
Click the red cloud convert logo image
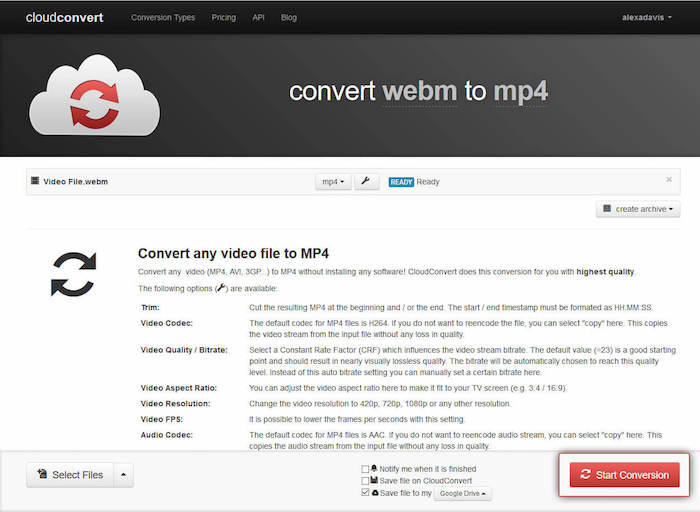(x=94, y=95)
